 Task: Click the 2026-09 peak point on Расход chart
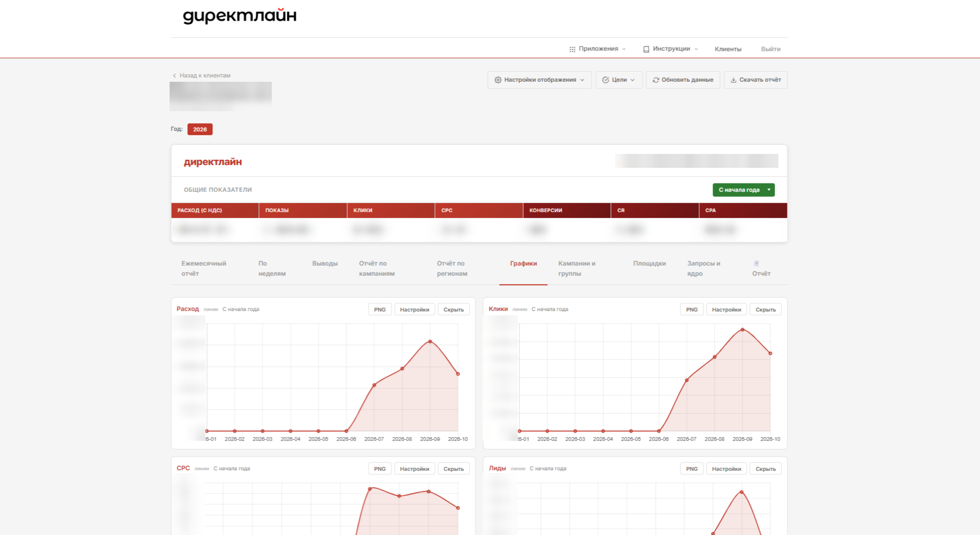430,342
